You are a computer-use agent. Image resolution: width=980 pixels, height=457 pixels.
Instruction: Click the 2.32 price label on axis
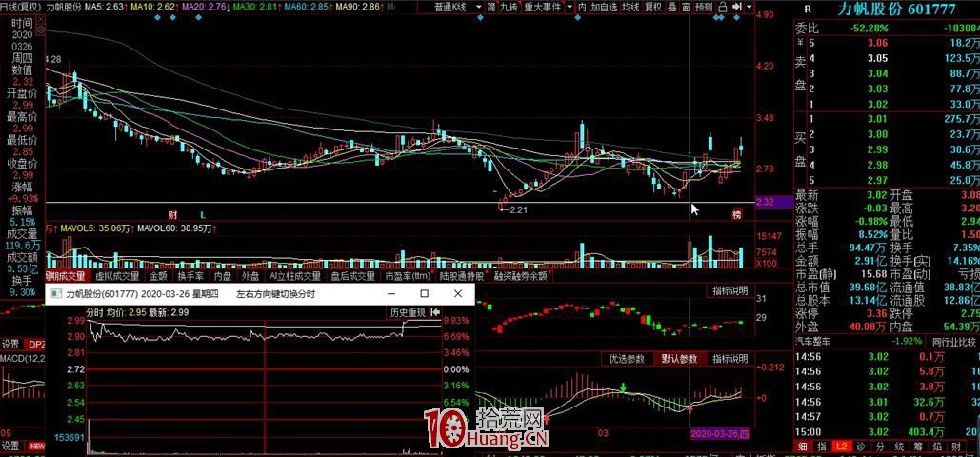point(773,202)
